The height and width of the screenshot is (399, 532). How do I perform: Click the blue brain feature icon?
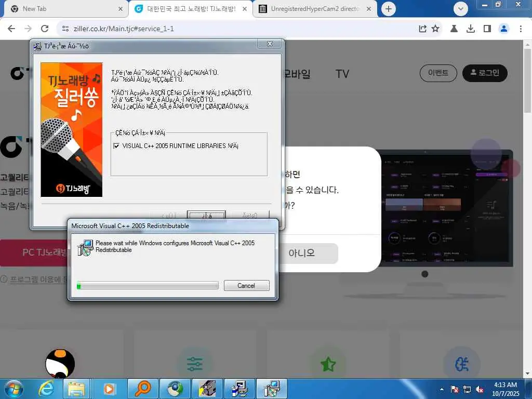click(462, 364)
